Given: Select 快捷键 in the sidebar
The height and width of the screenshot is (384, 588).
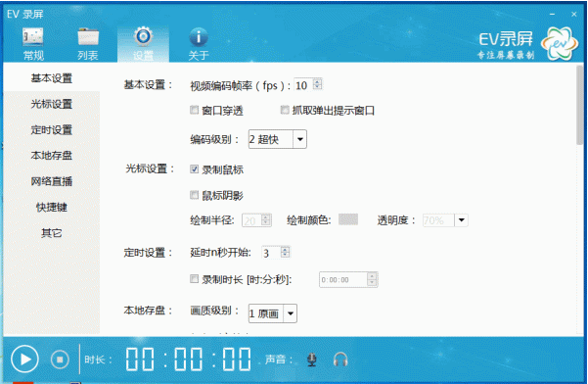Looking at the screenshot, I should (52, 208).
